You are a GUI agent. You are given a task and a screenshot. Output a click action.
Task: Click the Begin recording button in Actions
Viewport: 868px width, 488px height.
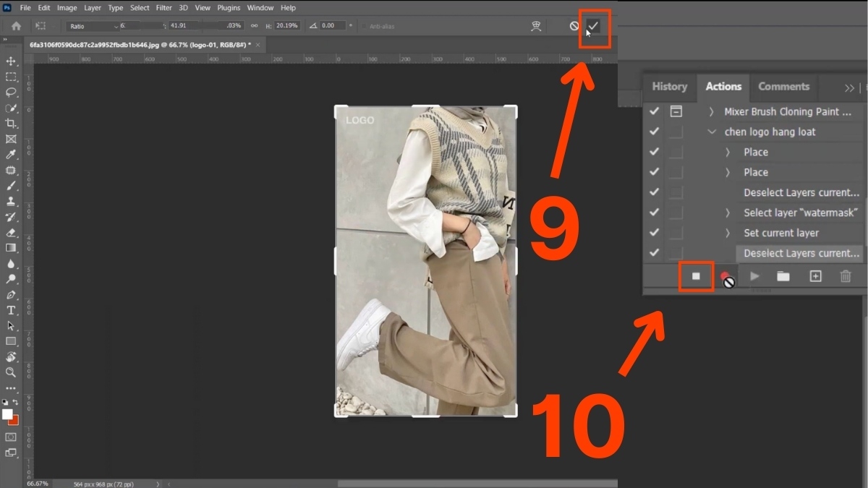(x=726, y=276)
